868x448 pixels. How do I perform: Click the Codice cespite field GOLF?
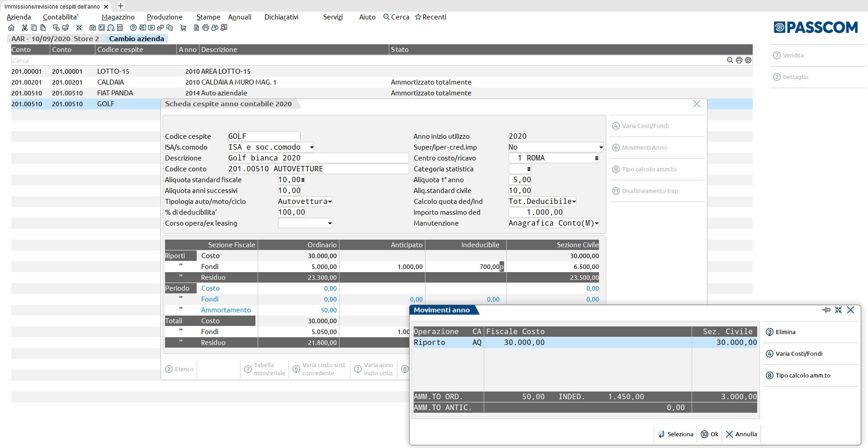(x=264, y=137)
